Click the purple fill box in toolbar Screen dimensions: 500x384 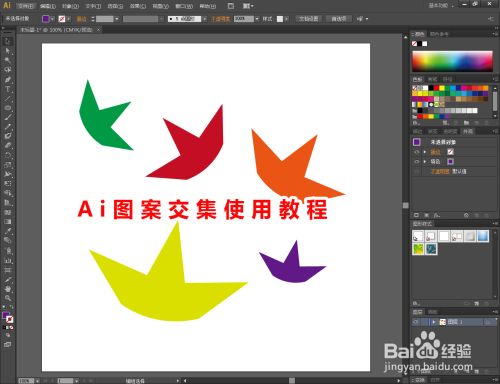pos(6,315)
